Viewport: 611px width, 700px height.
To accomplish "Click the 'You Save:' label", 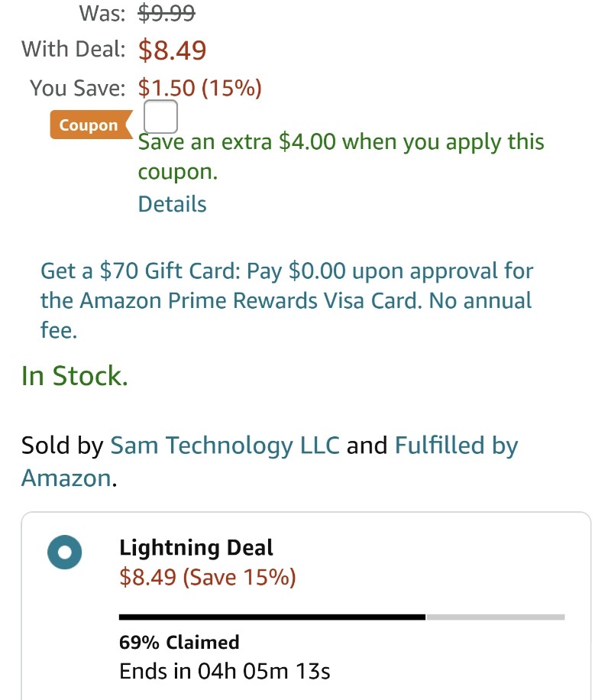I will pyautogui.click(x=78, y=87).
